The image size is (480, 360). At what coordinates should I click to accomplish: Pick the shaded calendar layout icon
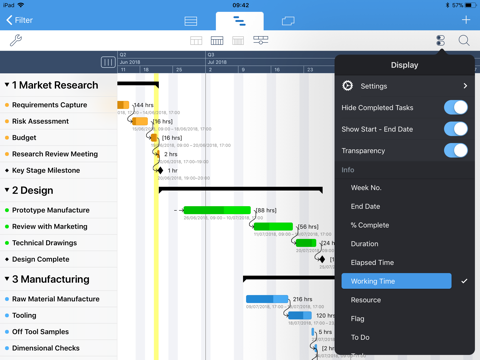point(238,41)
